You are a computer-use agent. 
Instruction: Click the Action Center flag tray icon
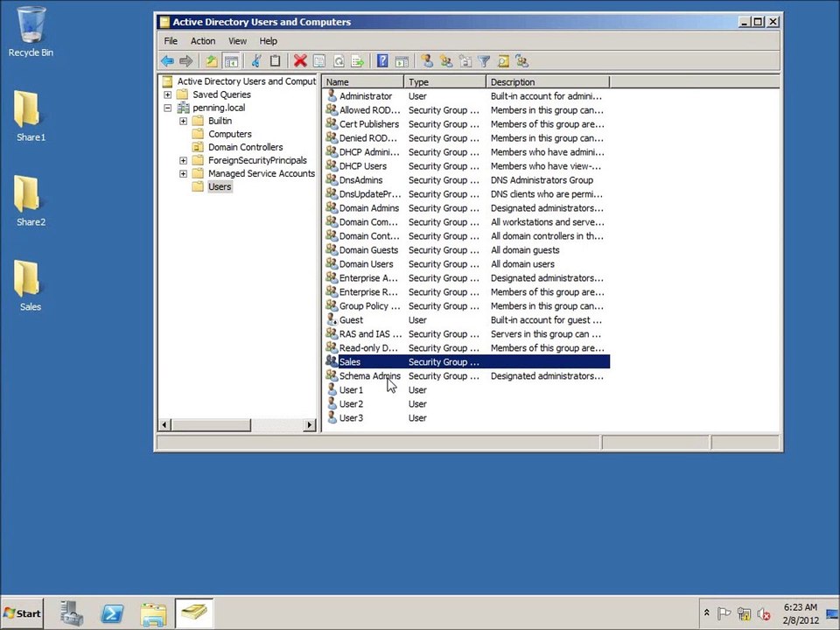724,614
